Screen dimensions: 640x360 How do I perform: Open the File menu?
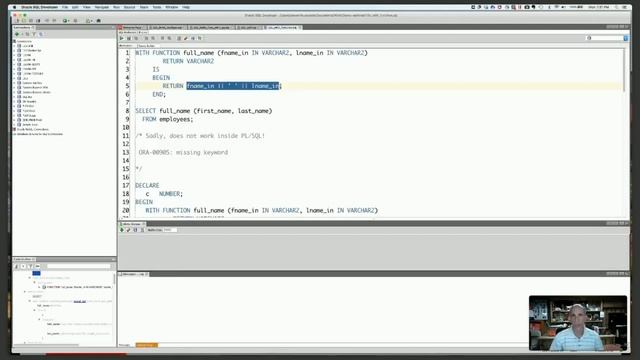tap(65, 7)
